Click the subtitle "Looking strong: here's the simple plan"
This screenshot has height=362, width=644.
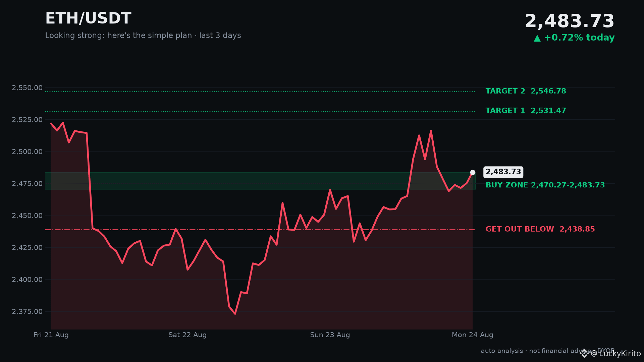pos(118,36)
